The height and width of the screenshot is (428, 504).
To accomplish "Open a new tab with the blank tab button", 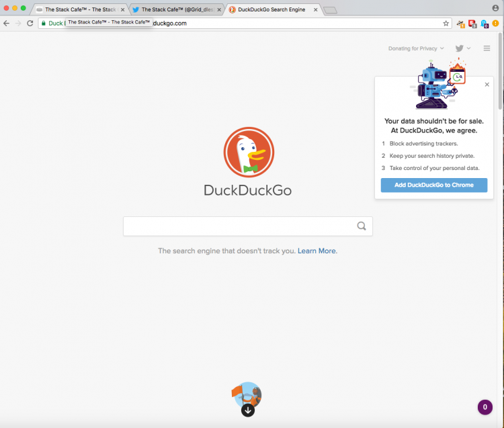I will click(330, 10).
